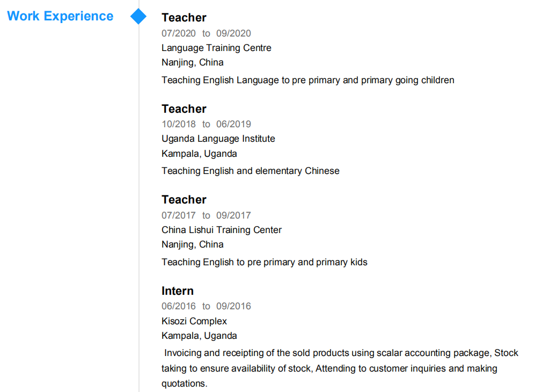Select the Work Experience section heading
Image resolution: width=534 pixels, height=392 pixels.
click(60, 16)
